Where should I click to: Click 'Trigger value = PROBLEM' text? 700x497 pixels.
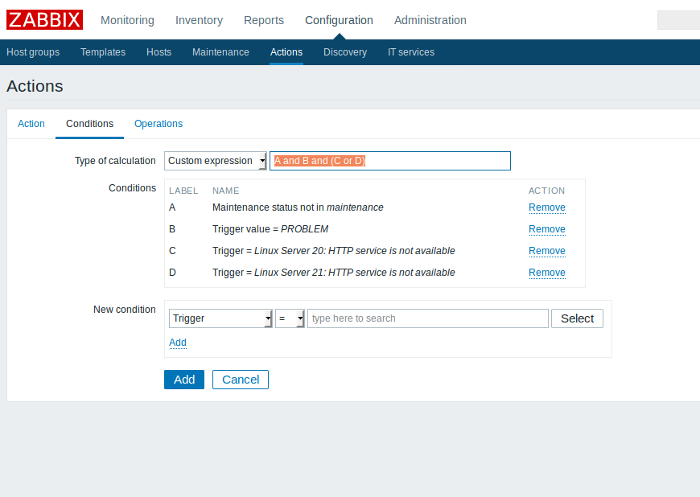point(270,229)
